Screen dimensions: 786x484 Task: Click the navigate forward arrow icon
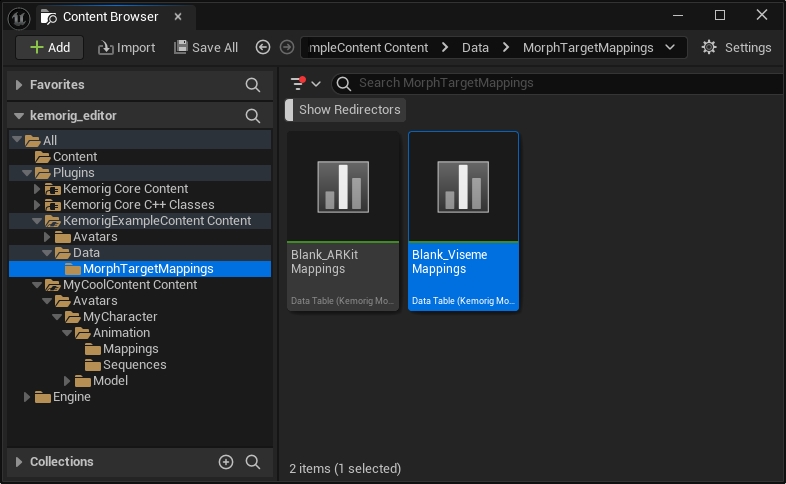tap(287, 47)
